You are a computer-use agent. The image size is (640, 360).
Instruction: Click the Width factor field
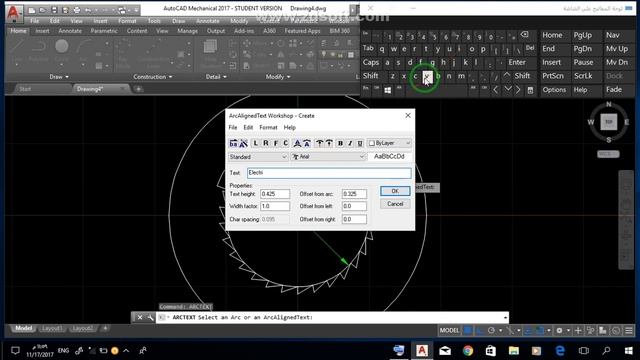(x=275, y=206)
